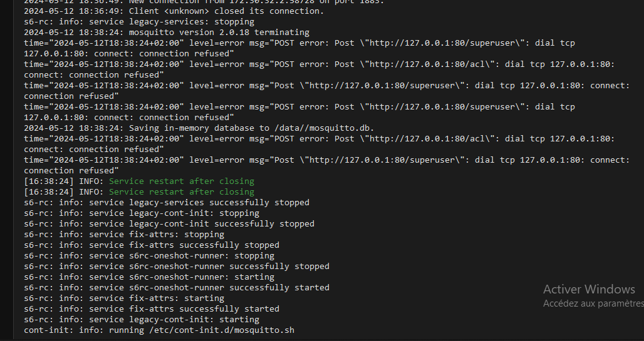
Task: Click the "s6rc-oneshot-runner: starting" log line
Action: 149,277
